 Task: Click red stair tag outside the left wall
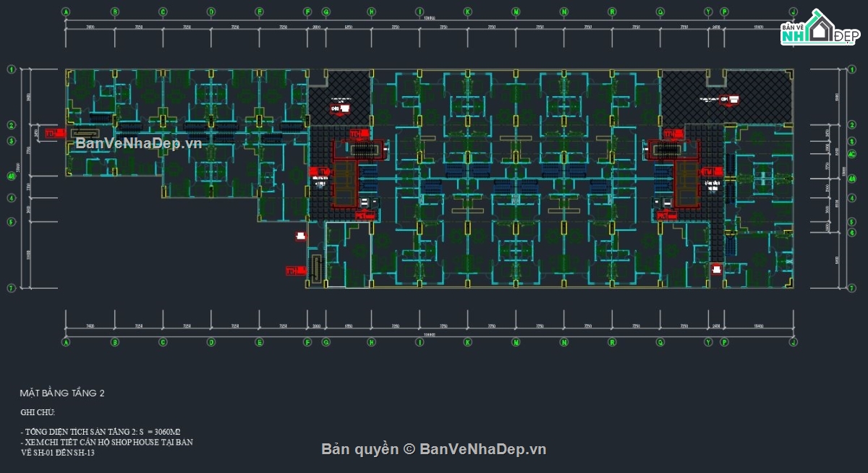(51, 134)
